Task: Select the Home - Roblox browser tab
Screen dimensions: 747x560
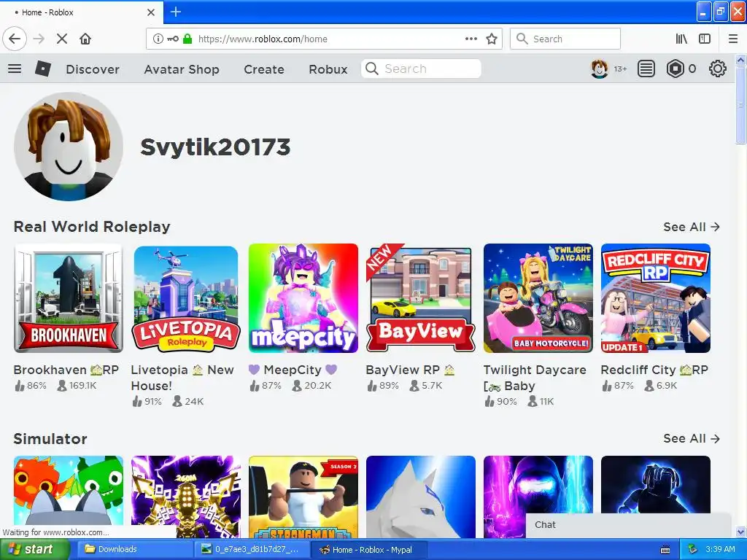Action: pyautogui.click(x=82, y=12)
